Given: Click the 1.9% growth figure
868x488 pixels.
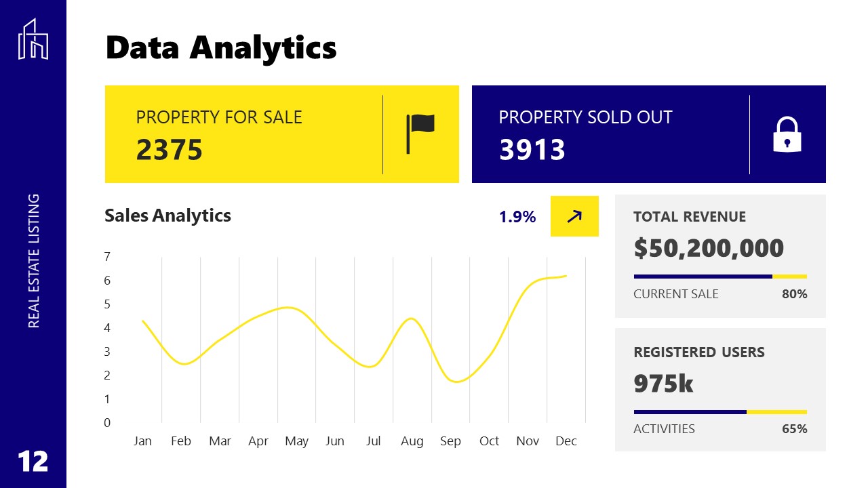Looking at the screenshot, I should 517,217.
